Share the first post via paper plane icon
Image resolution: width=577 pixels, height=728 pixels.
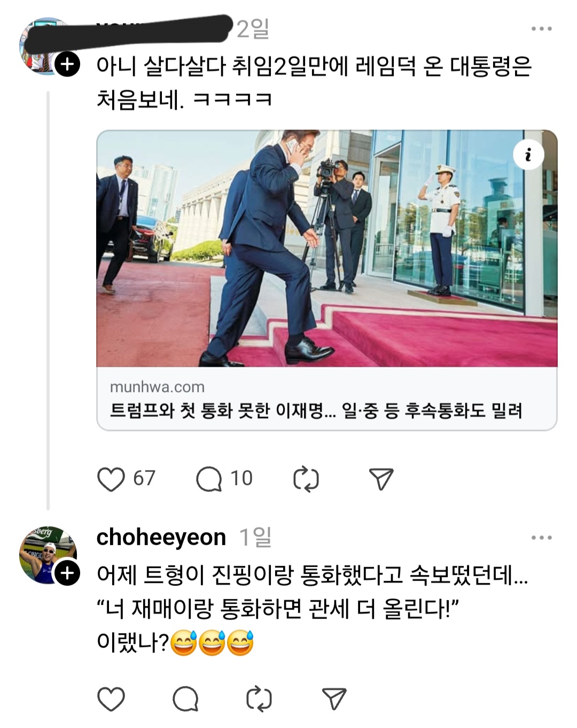(x=381, y=479)
